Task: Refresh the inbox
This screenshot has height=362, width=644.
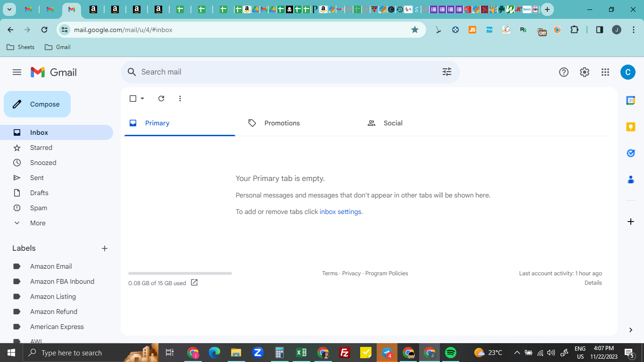Action: point(161,99)
